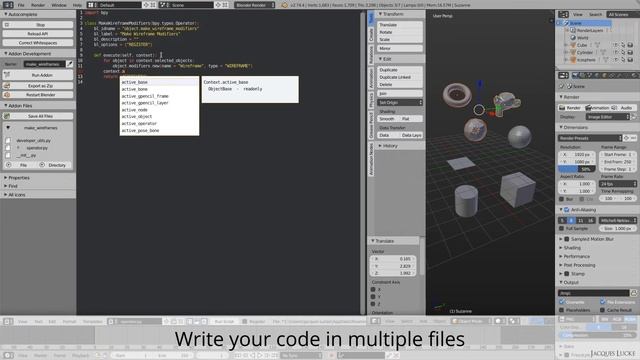Open the Render menu in top bar
Image resolution: width=640 pixels, height=360 pixels.
pyautogui.click(x=38, y=5)
